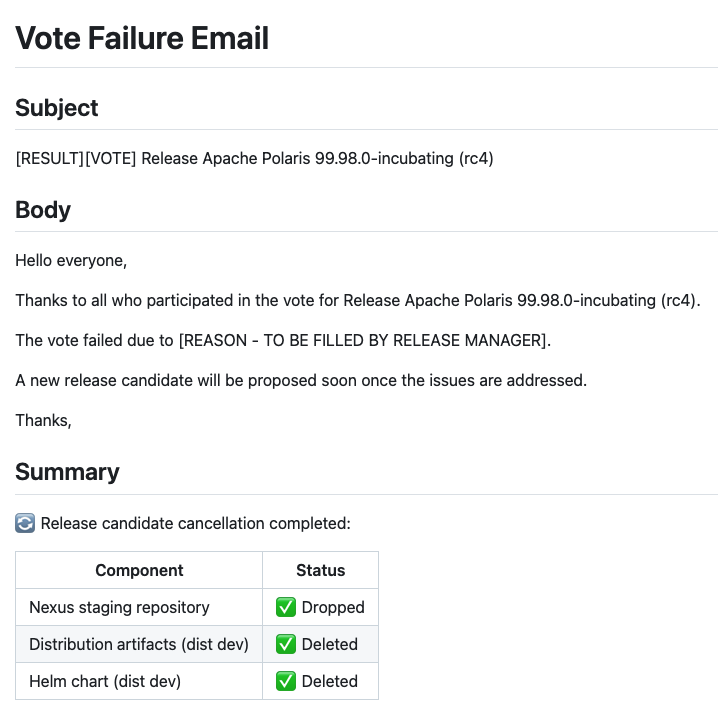Click the Component column header
The image size is (718, 725).
click(x=139, y=571)
